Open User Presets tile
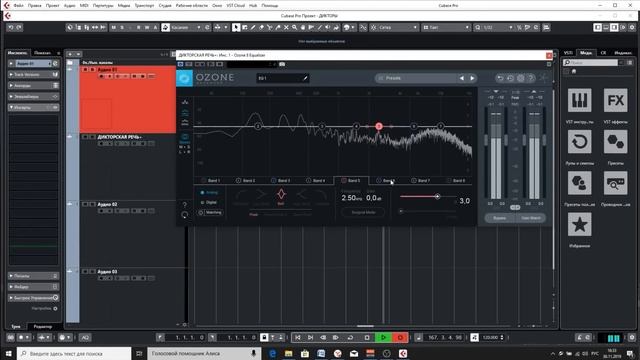Screen dimensions: 640x360 click(580, 183)
